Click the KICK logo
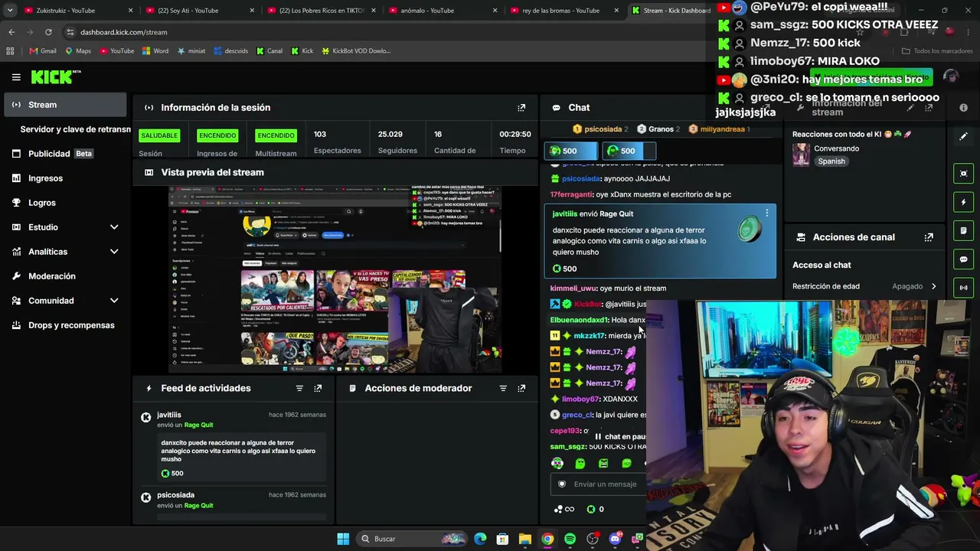The image size is (980, 551). pos(55,77)
